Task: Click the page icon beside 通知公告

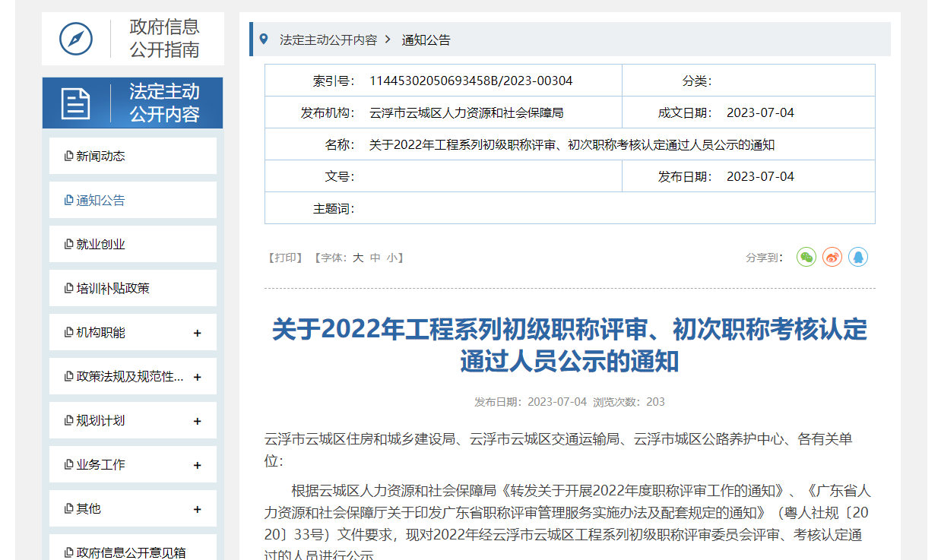Action: pos(69,201)
